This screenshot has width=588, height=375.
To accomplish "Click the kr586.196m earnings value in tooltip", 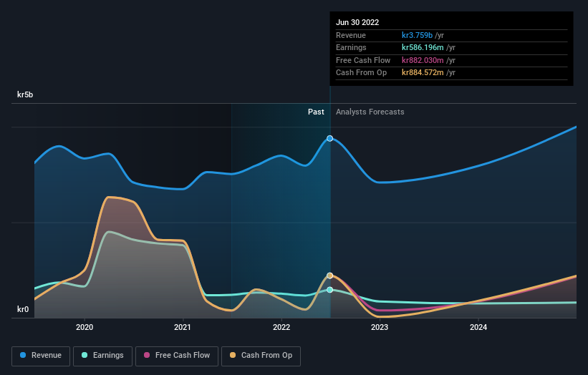I will (x=423, y=47).
